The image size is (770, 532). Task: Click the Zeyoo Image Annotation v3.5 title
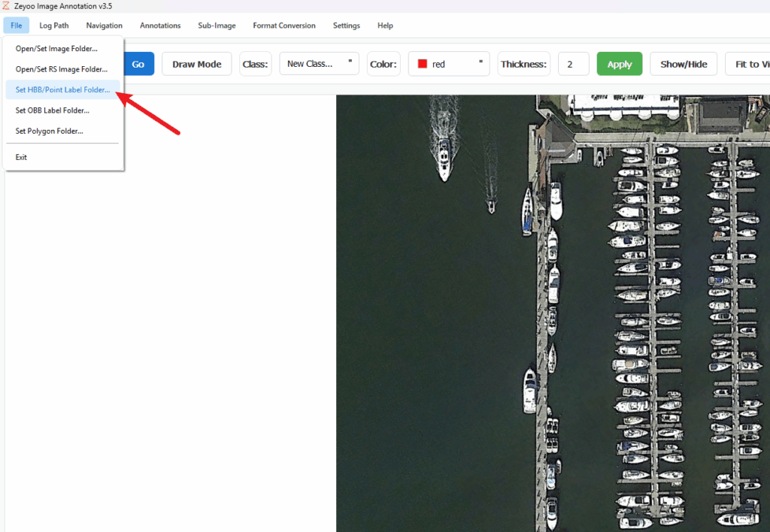point(63,6)
